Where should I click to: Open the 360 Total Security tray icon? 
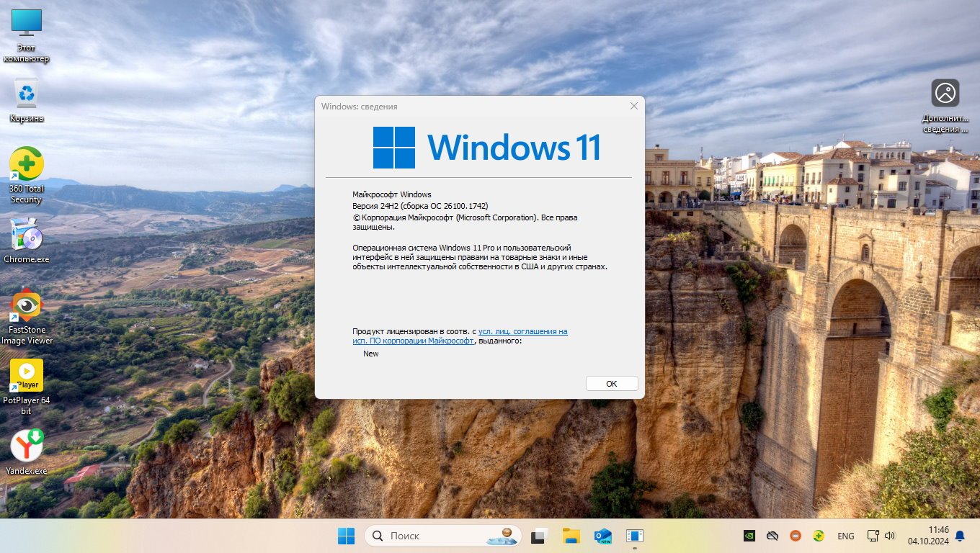819,536
